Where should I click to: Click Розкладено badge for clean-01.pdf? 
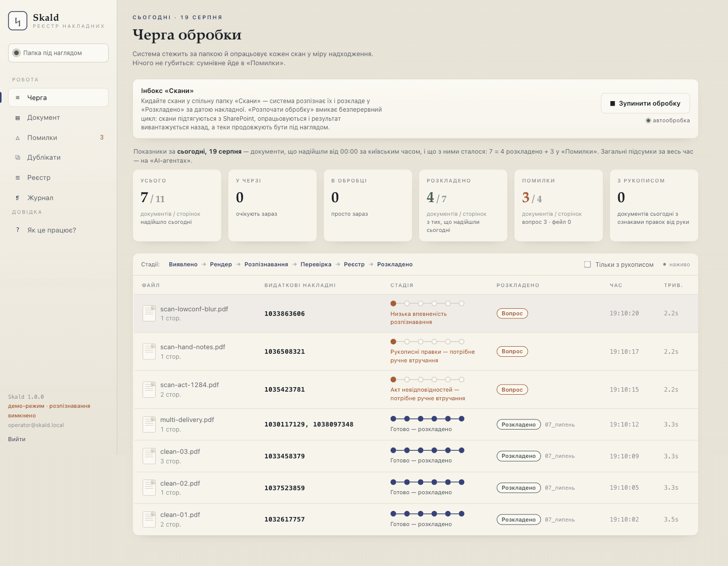[x=519, y=520]
